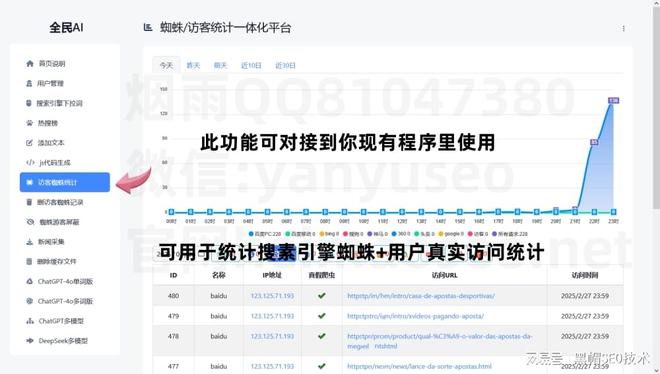Toggle 搜狗 legend series
Screen dimensions: 660x374
coord(353,234)
